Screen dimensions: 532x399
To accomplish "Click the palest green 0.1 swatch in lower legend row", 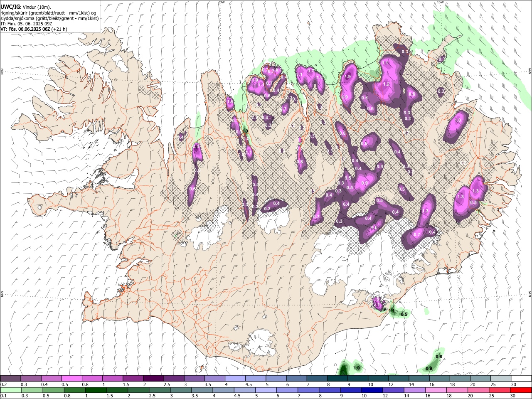I will coord(11,390).
